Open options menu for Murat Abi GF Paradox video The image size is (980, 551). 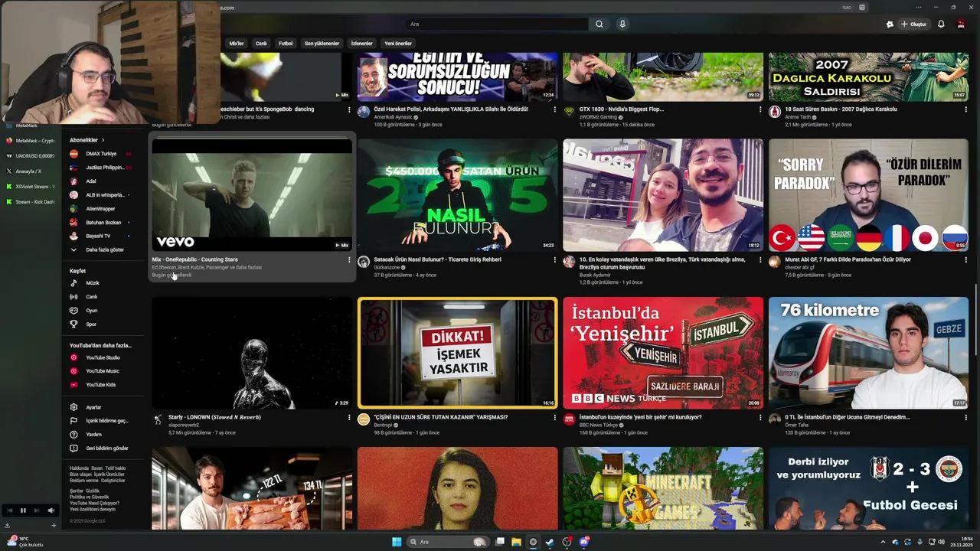(965, 260)
